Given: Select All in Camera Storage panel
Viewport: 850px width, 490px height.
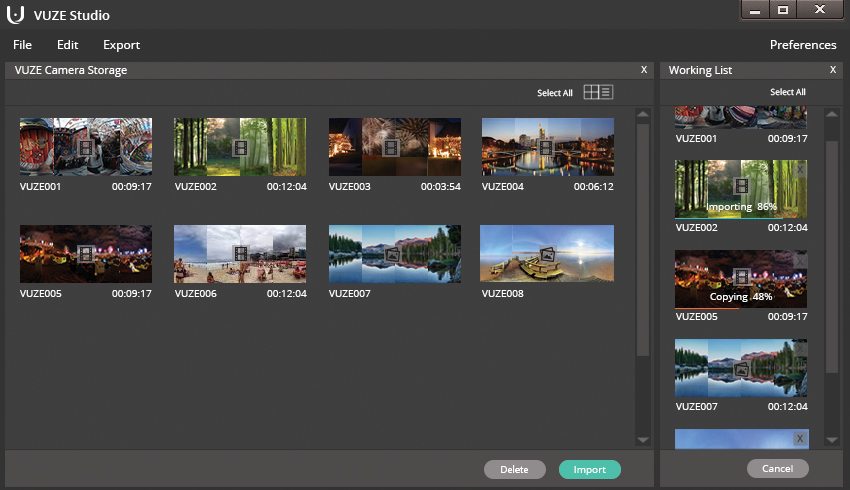Looking at the screenshot, I should coord(554,93).
